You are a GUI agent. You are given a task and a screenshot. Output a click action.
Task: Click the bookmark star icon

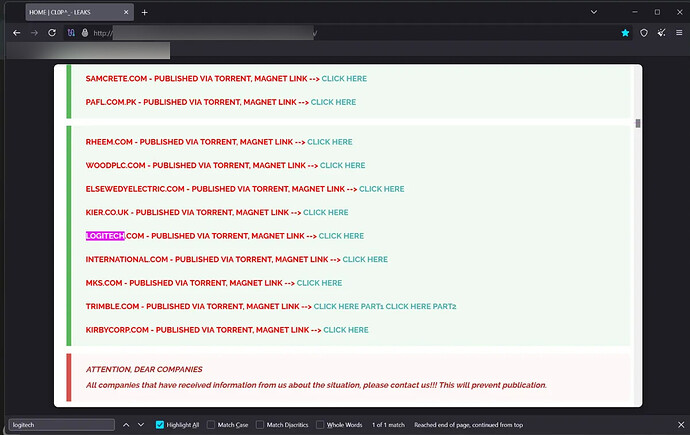(x=625, y=33)
